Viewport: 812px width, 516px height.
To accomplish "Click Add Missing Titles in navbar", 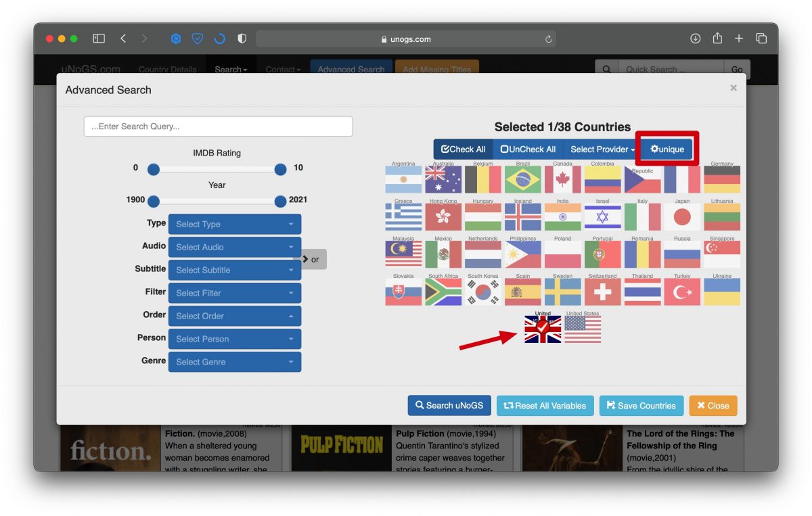I will 436,69.
